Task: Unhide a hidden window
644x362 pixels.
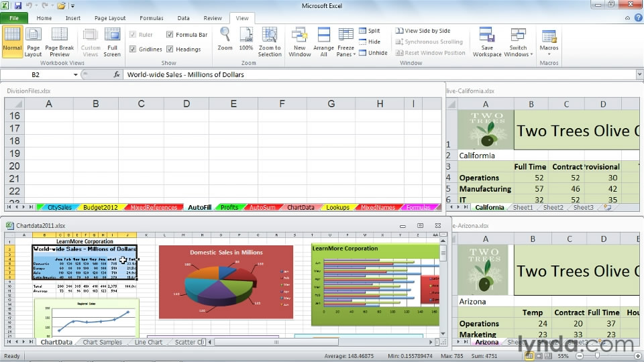Action: [x=373, y=53]
